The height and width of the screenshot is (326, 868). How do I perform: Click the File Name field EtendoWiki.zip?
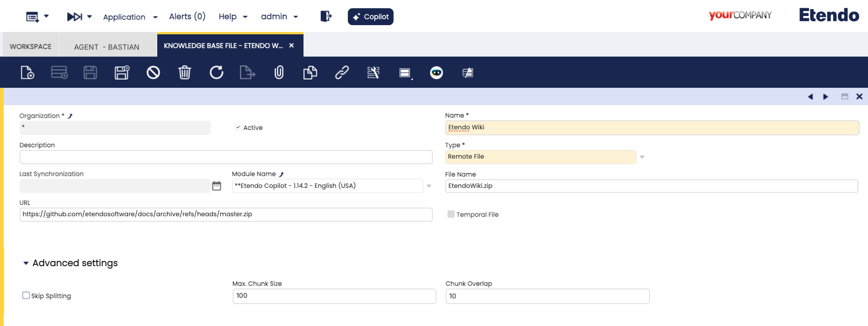(651, 186)
